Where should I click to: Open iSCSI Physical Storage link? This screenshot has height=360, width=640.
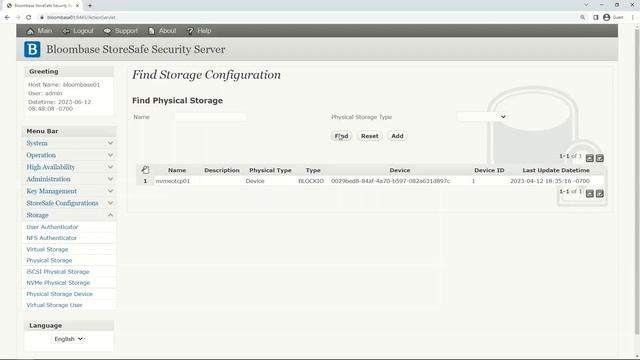tap(58, 272)
